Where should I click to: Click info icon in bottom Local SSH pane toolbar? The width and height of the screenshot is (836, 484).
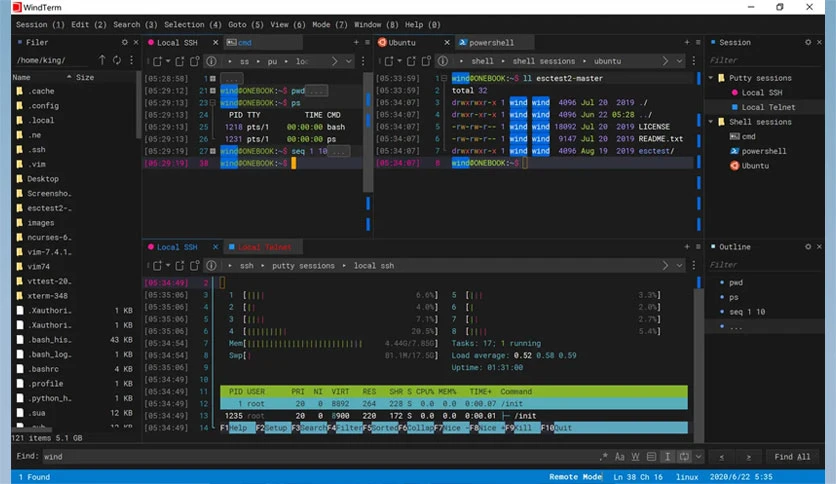click(x=211, y=265)
